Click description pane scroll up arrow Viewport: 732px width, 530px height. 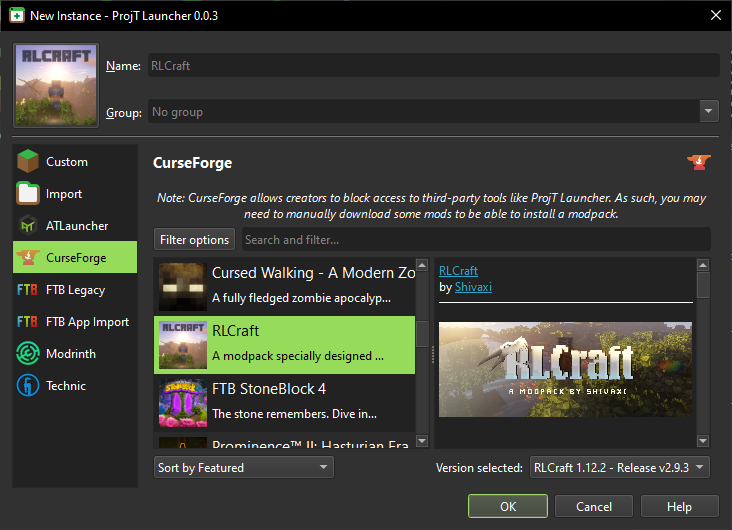(x=703, y=265)
